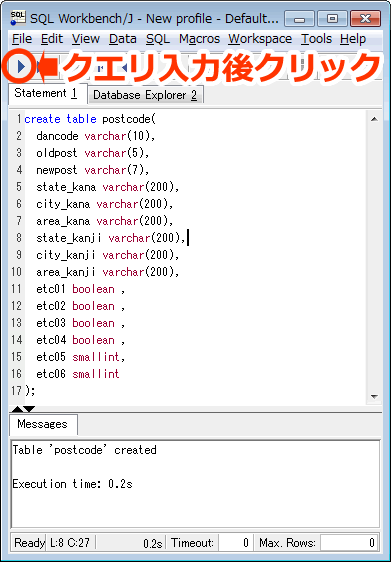Close the SQL Workbench/J window
Screen dimensions: 391x562
(365, 19)
